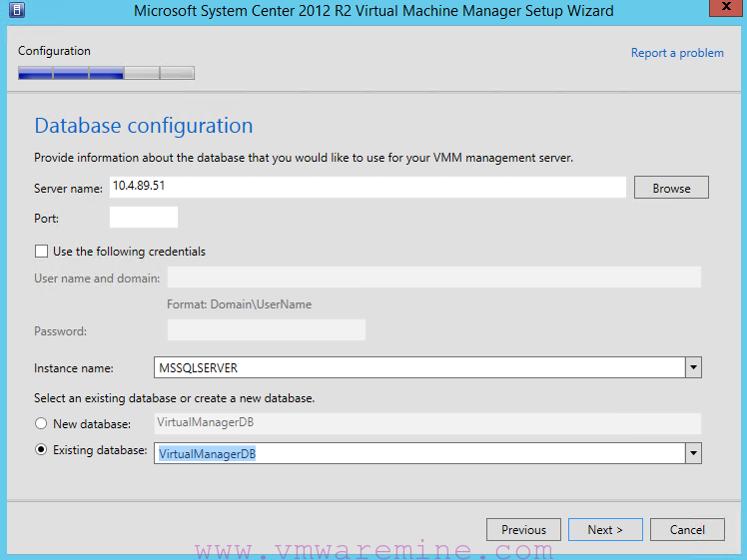Click the Password field
The image size is (747, 560).
tap(267, 330)
